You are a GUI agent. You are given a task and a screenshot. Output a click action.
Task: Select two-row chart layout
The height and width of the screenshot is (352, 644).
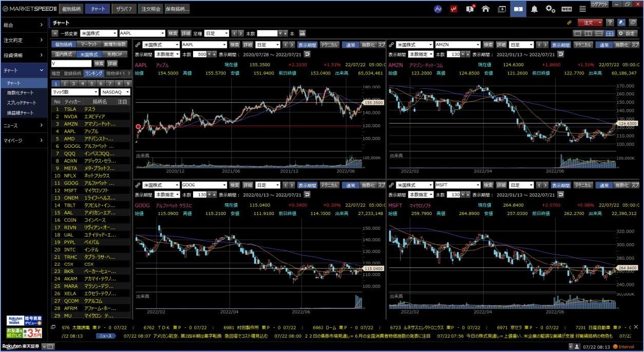click(x=599, y=33)
